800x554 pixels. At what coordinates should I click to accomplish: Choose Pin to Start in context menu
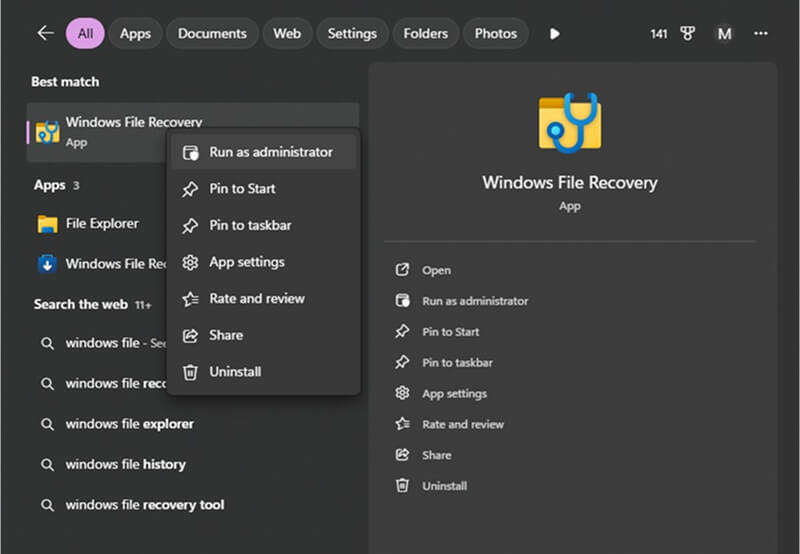point(264,189)
